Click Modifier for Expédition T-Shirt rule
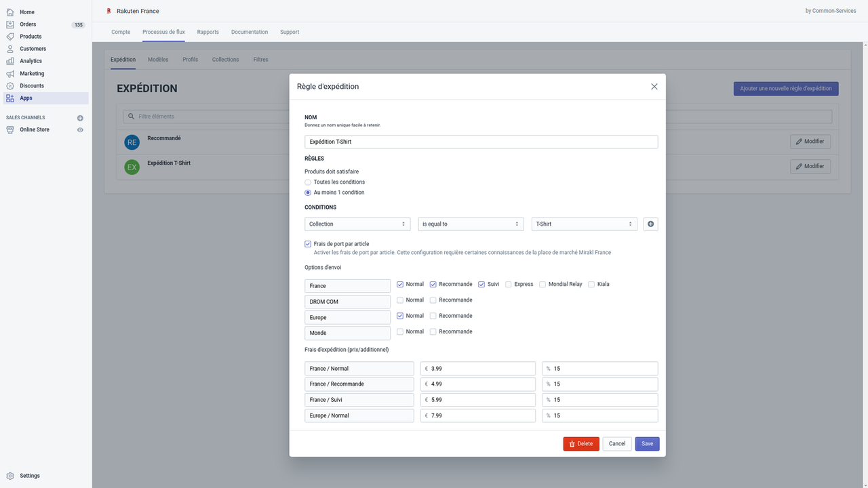868x488 pixels. click(810, 166)
